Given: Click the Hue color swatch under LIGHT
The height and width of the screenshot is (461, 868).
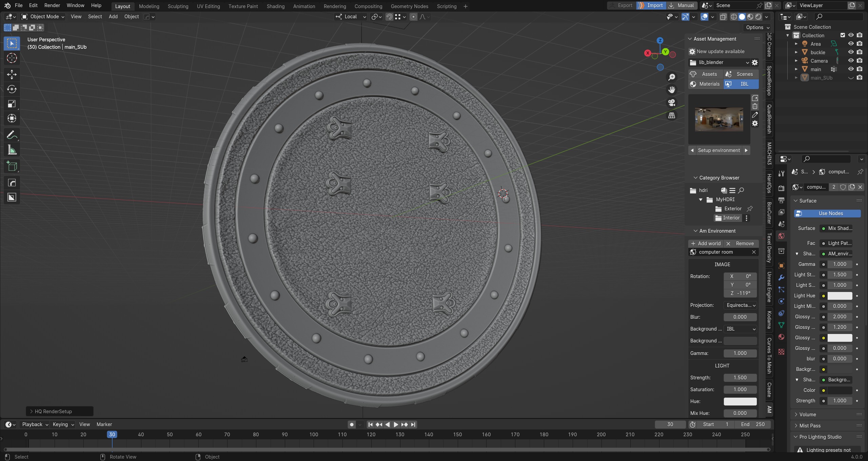Looking at the screenshot, I should click(740, 401).
